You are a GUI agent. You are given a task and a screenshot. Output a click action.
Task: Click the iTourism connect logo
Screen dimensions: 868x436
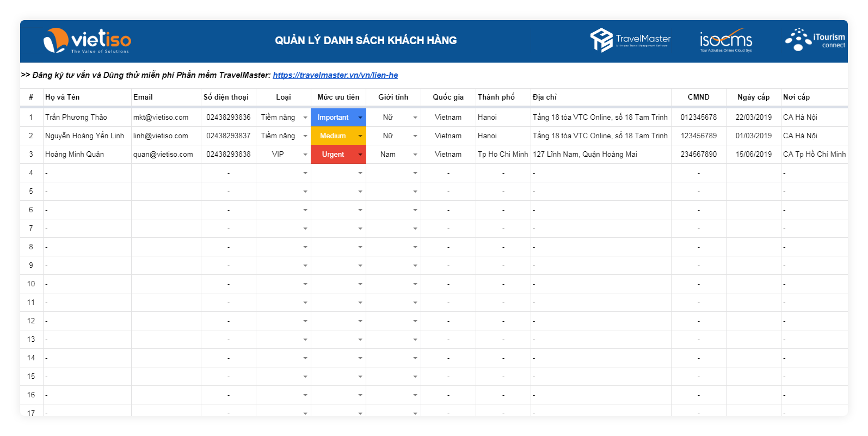coord(815,40)
